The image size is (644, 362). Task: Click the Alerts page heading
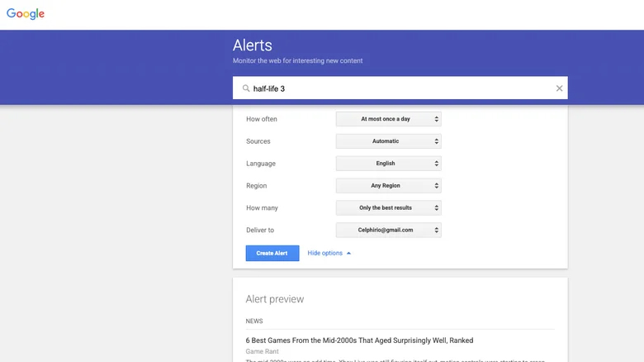click(253, 45)
